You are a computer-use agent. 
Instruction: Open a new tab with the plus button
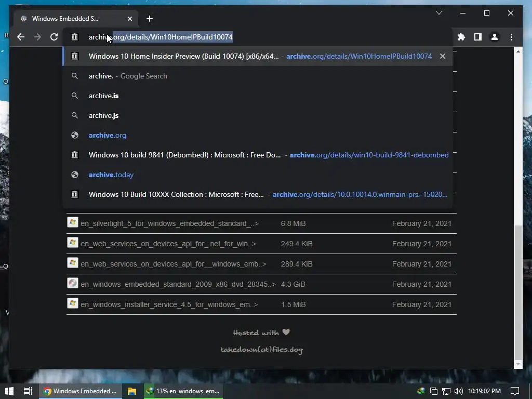[149, 19]
